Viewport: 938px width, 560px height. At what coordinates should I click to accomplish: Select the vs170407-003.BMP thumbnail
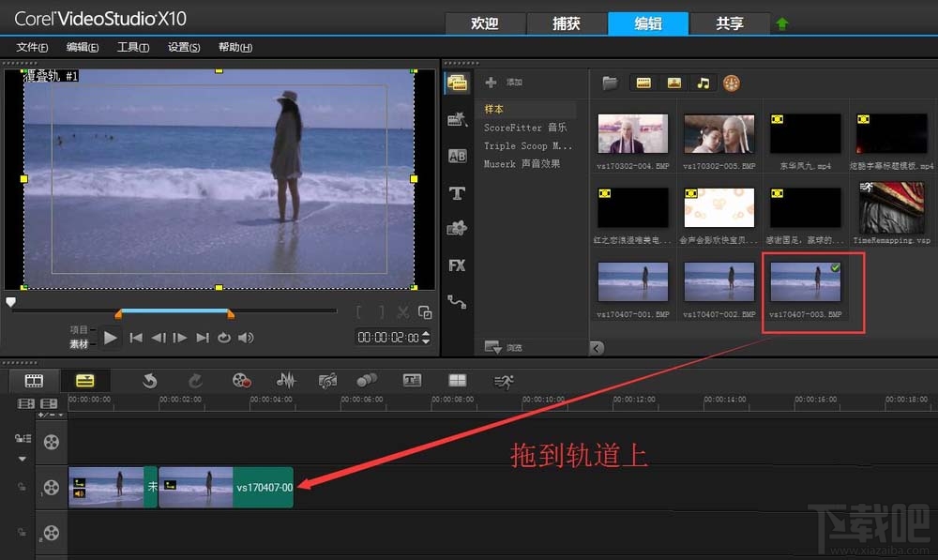point(805,281)
